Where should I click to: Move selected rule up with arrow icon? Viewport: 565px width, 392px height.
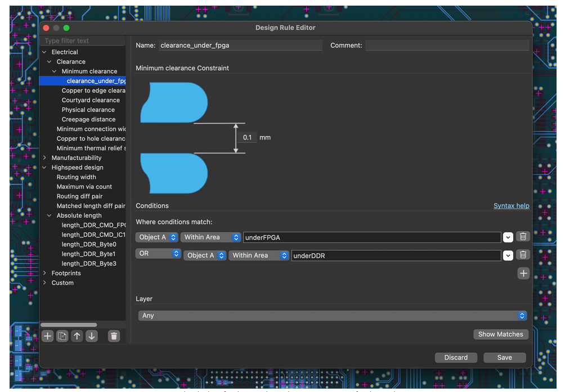tap(77, 336)
